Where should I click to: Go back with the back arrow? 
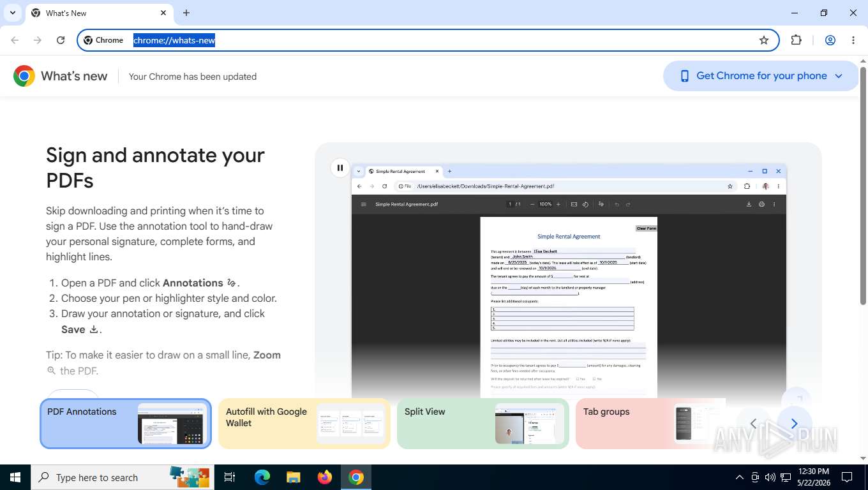15,40
